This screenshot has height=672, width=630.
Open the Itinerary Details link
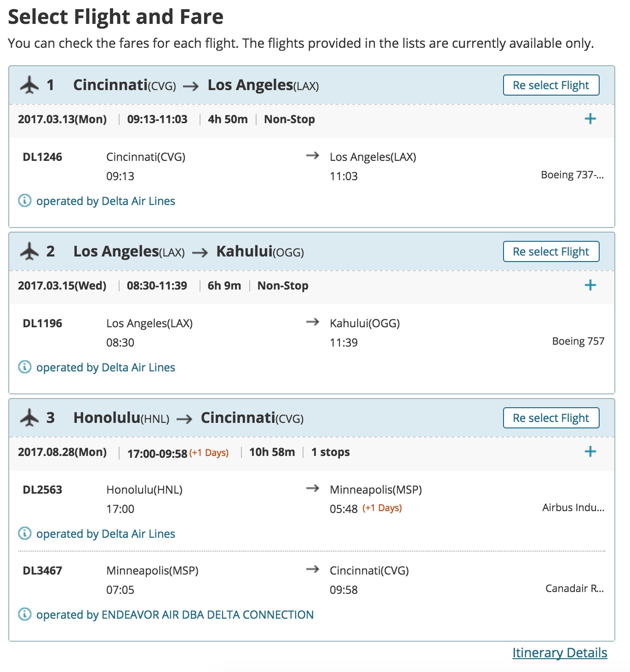point(560,653)
